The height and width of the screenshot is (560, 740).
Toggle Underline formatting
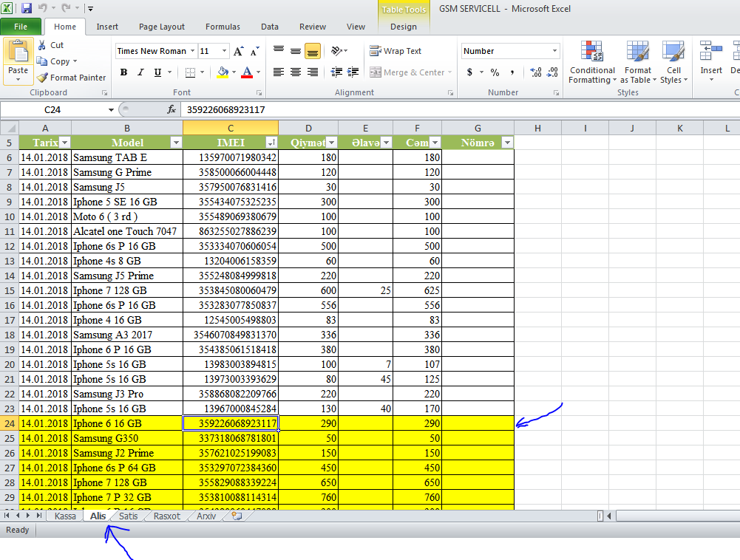click(157, 72)
